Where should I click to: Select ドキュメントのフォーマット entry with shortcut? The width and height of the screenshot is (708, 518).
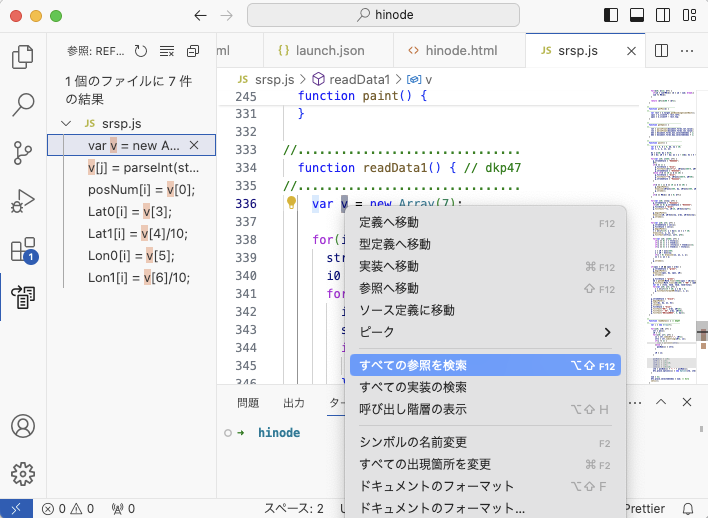point(485,486)
